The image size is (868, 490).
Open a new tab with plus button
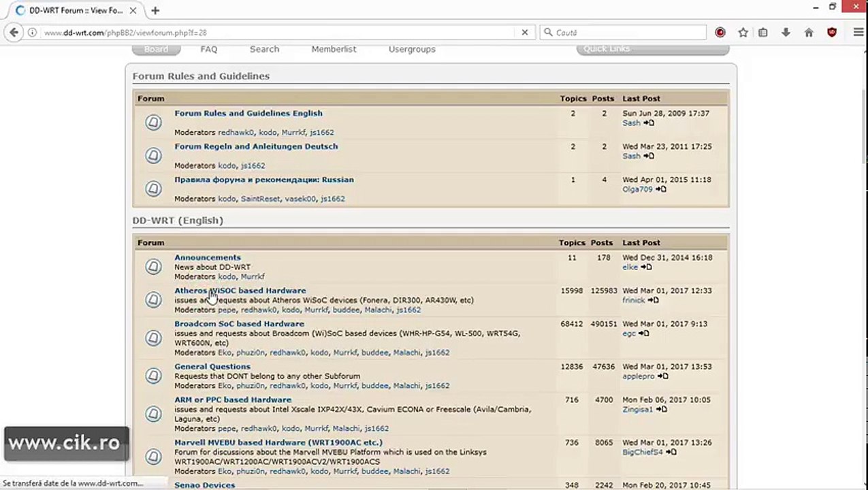(155, 10)
